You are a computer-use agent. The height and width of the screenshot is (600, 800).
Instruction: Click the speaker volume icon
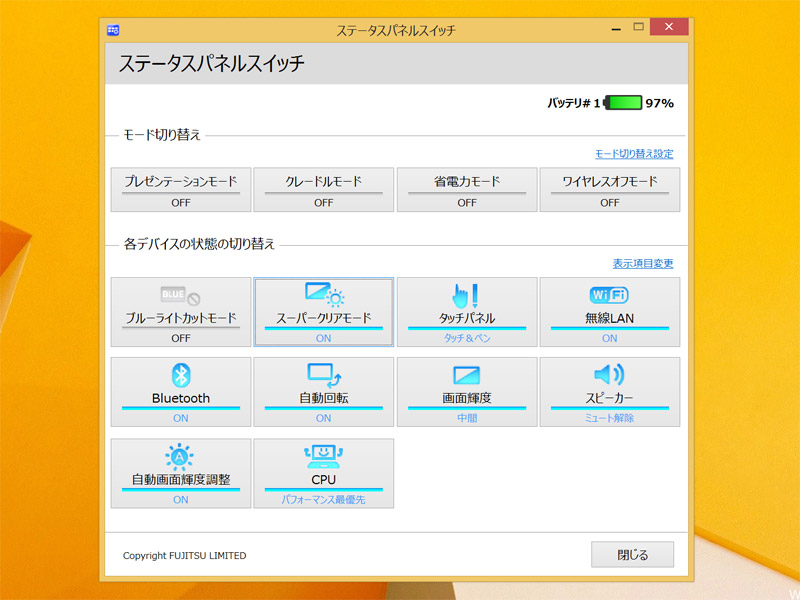[609, 375]
